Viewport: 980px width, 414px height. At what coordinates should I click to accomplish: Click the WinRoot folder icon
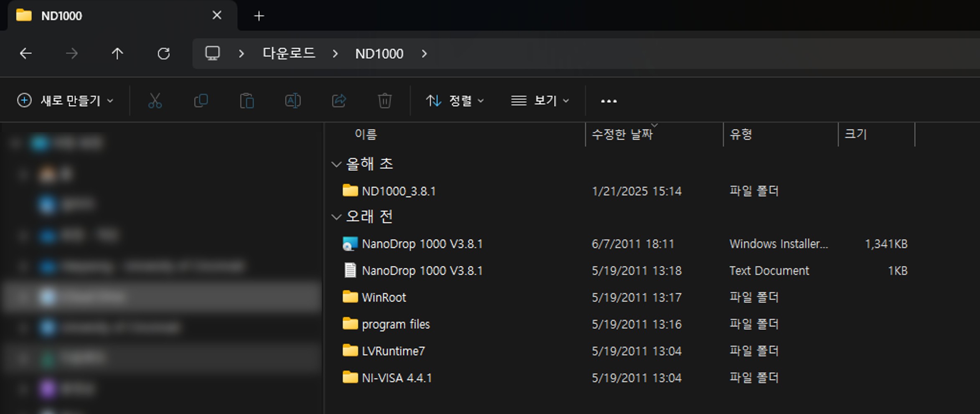(x=350, y=297)
